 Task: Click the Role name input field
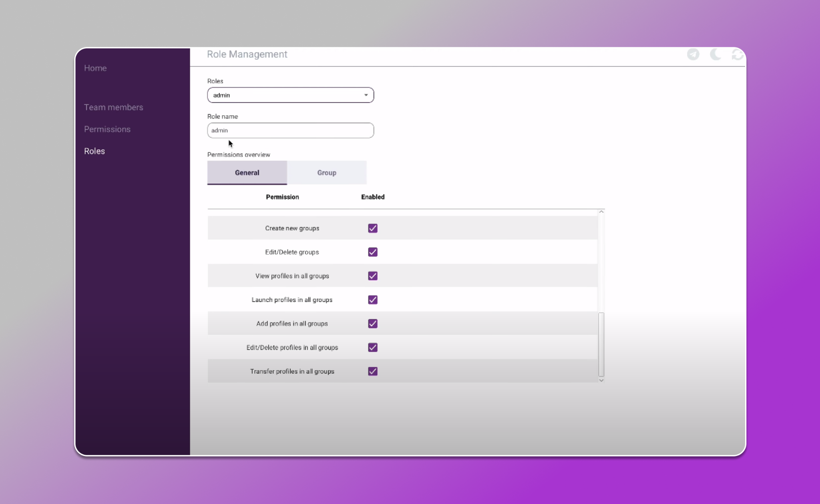pyautogui.click(x=290, y=130)
